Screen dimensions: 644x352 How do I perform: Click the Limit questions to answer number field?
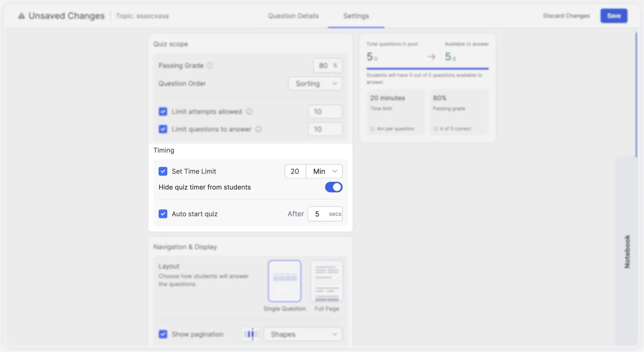(325, 129)
